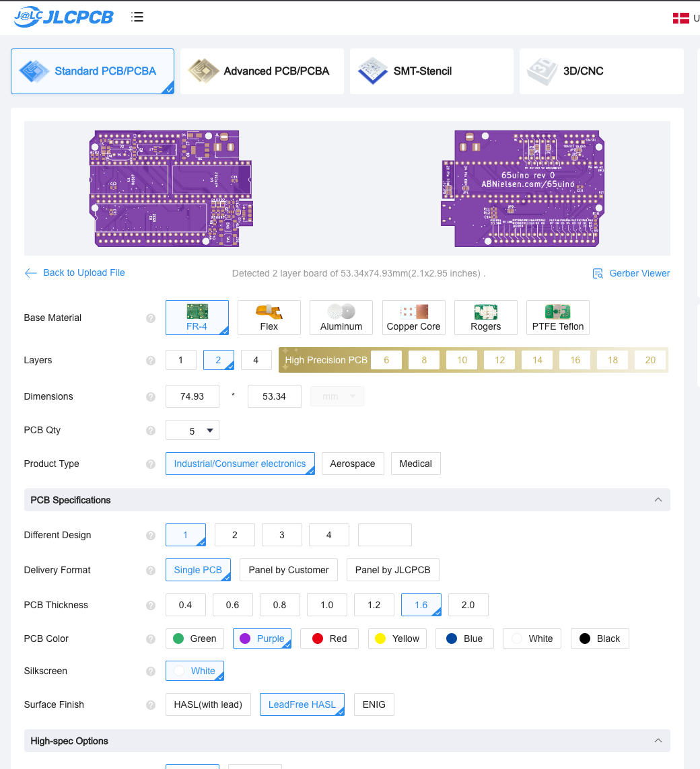Click the bottom-side PCB preview image

(522, 188)
